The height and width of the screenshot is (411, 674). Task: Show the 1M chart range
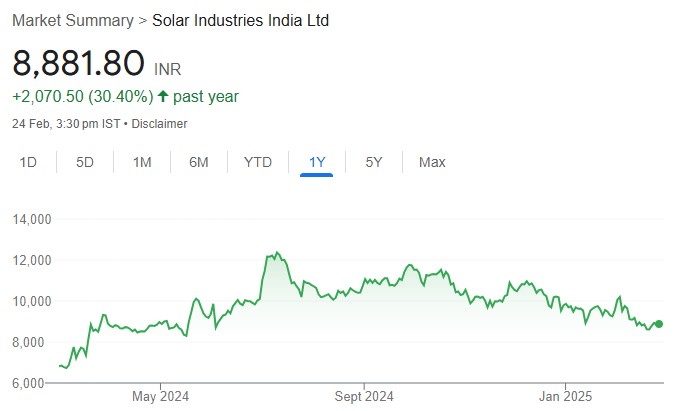pos(142,162)
